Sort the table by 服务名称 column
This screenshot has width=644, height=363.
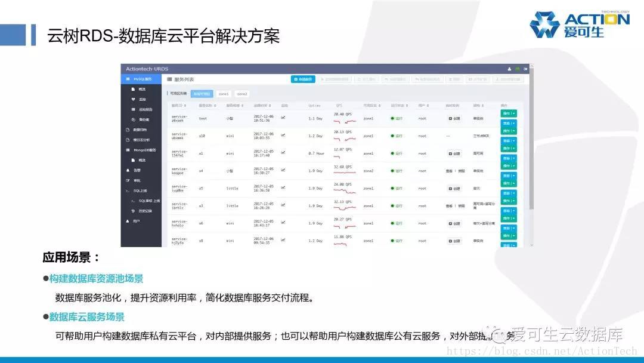click(208, 106)
